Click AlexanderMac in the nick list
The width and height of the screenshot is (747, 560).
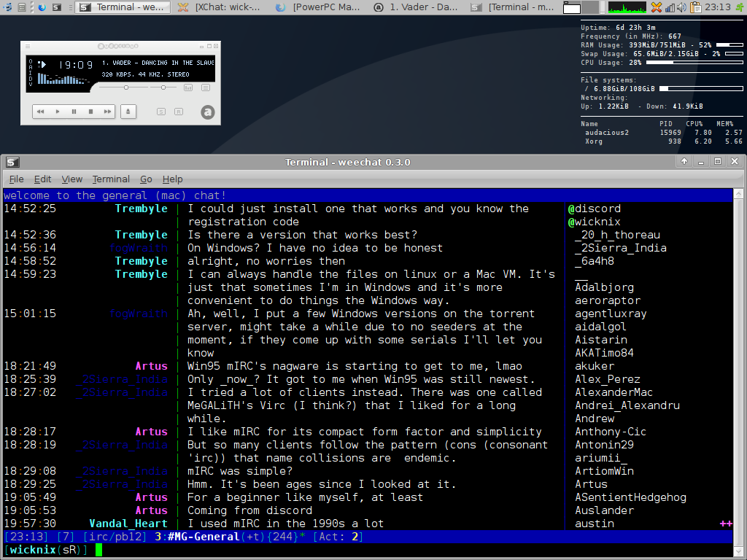coord(614,392)
